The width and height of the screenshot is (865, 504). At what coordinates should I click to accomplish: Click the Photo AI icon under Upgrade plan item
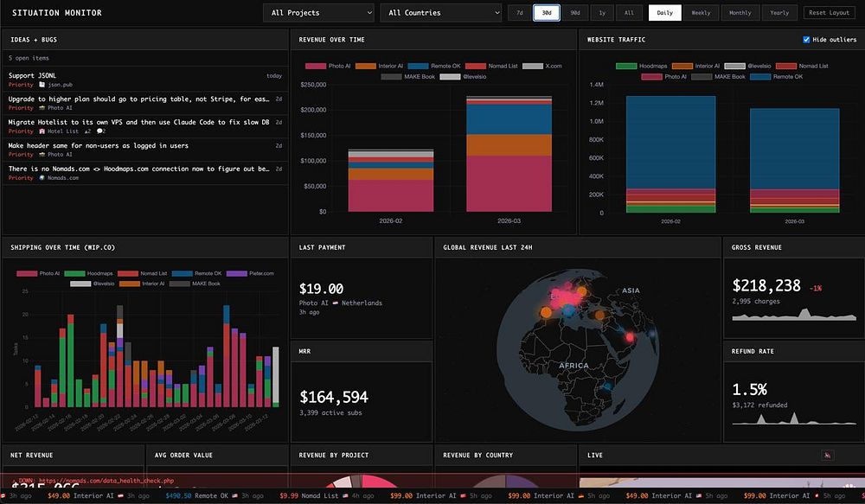click(42, 107)
